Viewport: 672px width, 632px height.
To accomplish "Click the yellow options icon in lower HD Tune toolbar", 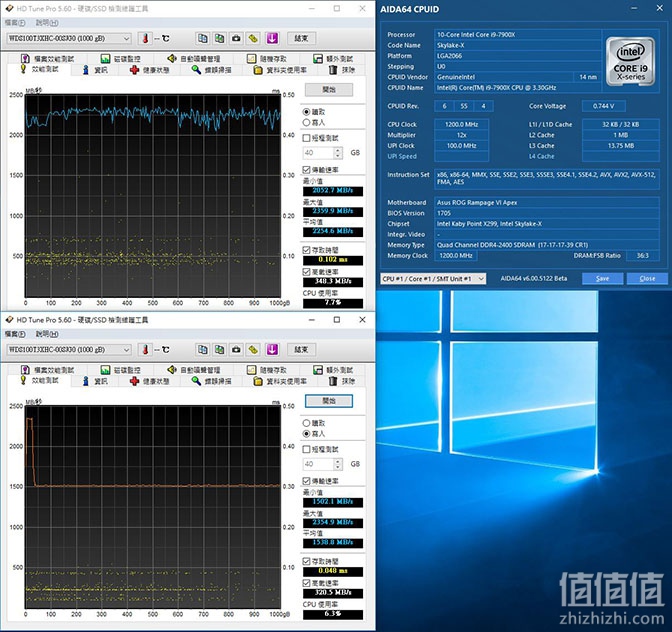I will click(254, 349).
